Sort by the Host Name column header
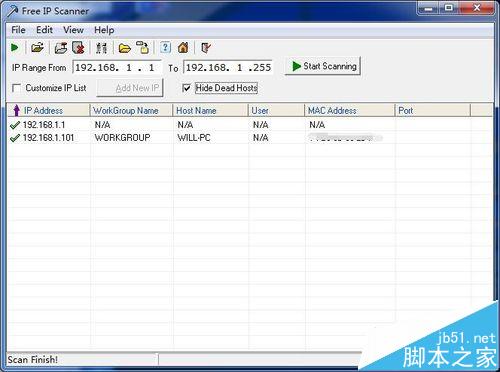 pos(211,110)
